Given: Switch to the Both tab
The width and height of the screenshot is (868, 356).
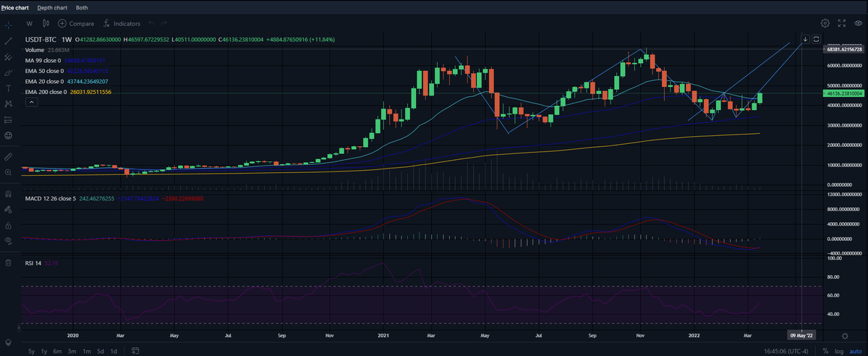Looking at the screenshot, I should [82, 7].
